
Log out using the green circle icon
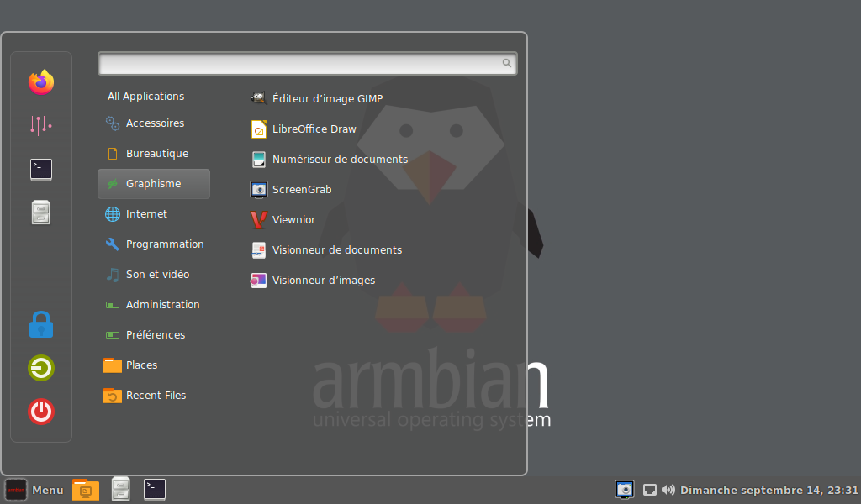pos(41,368)
